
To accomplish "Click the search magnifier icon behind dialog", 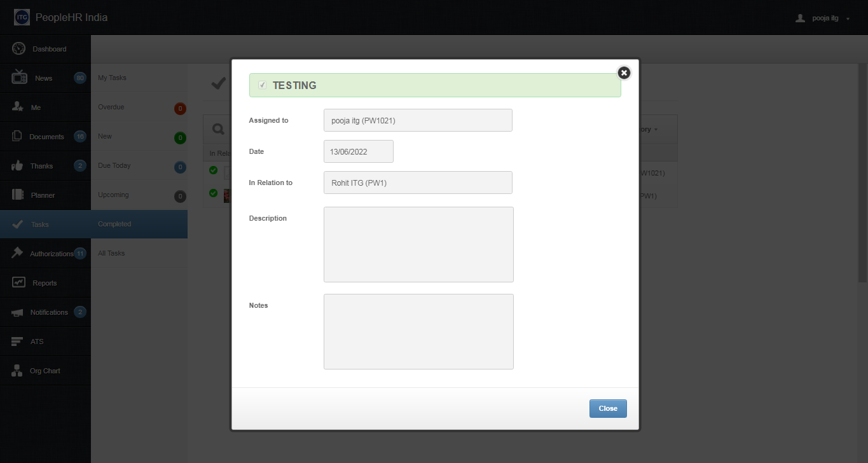I will pos(218,129).
